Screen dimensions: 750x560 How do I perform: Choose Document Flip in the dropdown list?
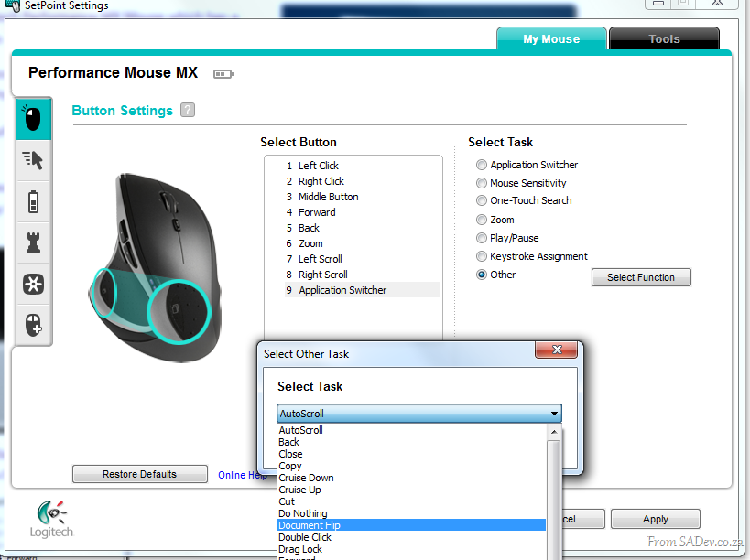[x=411, y=525]
